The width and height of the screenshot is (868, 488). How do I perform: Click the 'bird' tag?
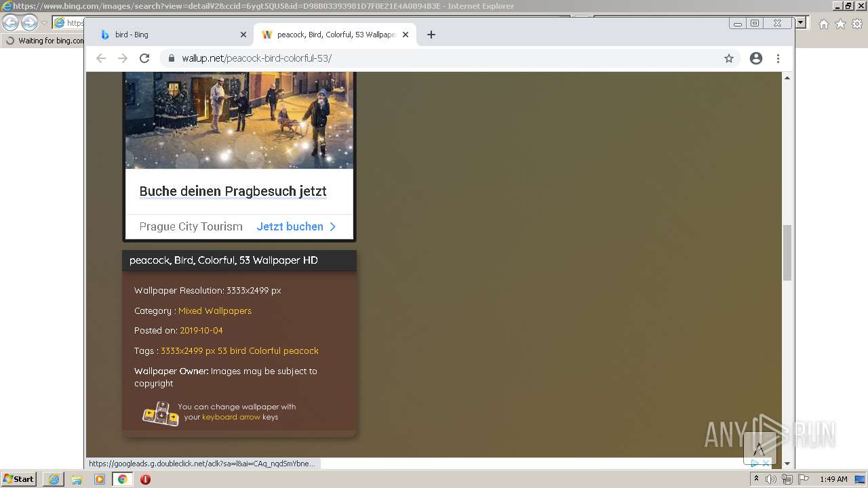pyautogui.click(x=237, y=351)
